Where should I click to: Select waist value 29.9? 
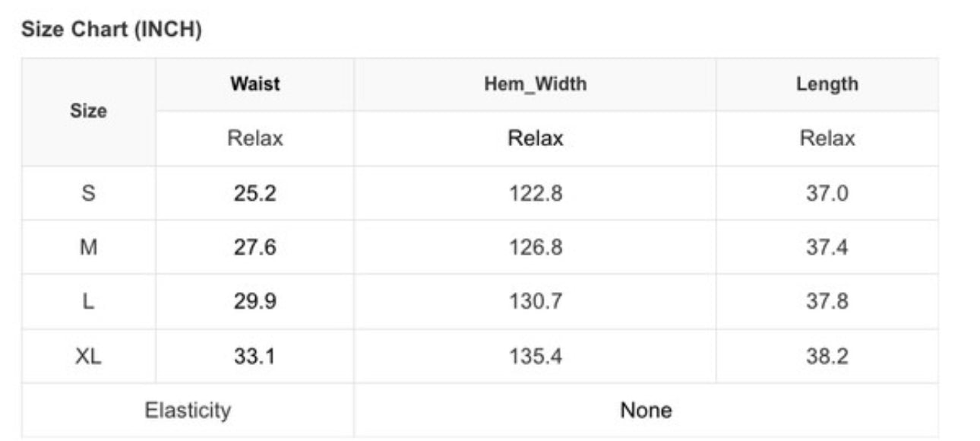coord(254,301)
